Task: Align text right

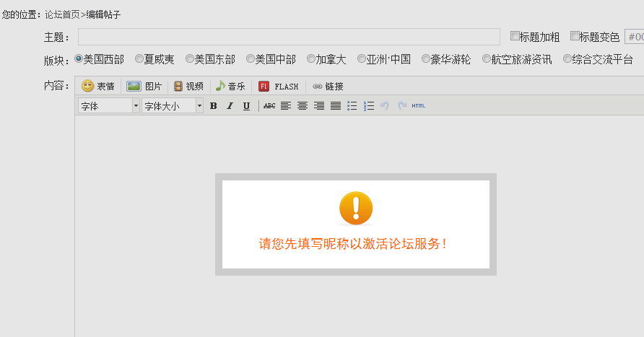Action: (319, 106)
